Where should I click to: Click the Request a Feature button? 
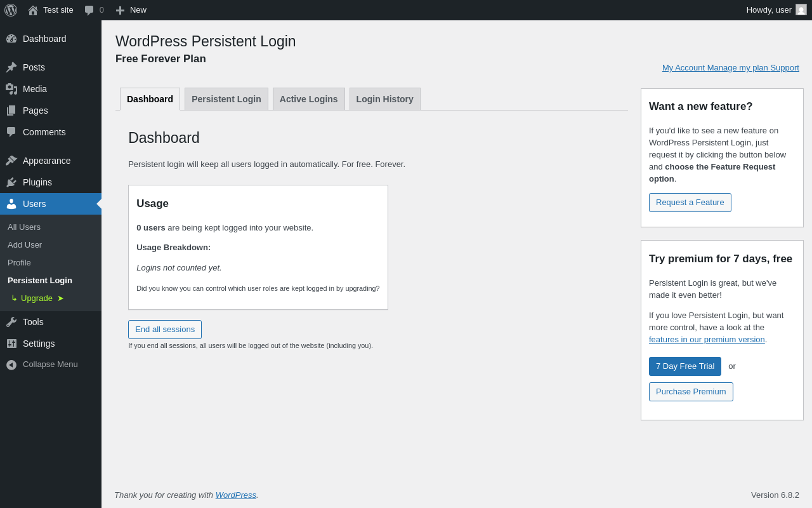pos(690,203)
